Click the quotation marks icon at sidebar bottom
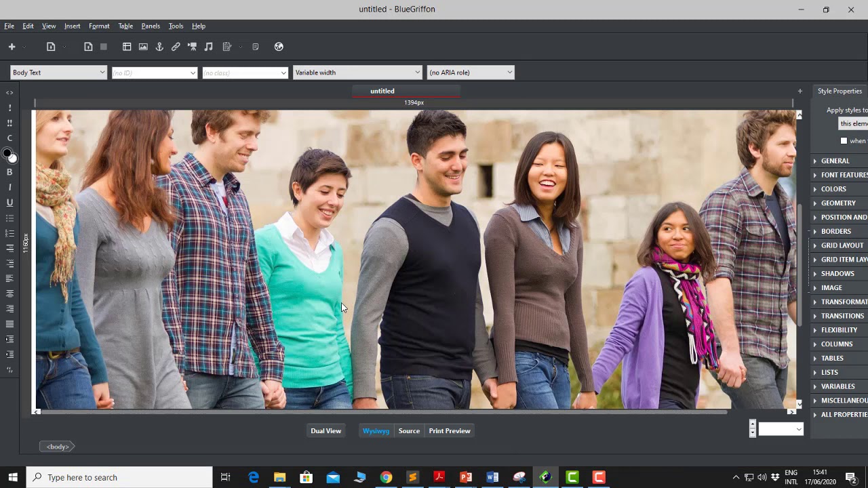The width and height of the screenshot is (868, 488). (9, 370)
